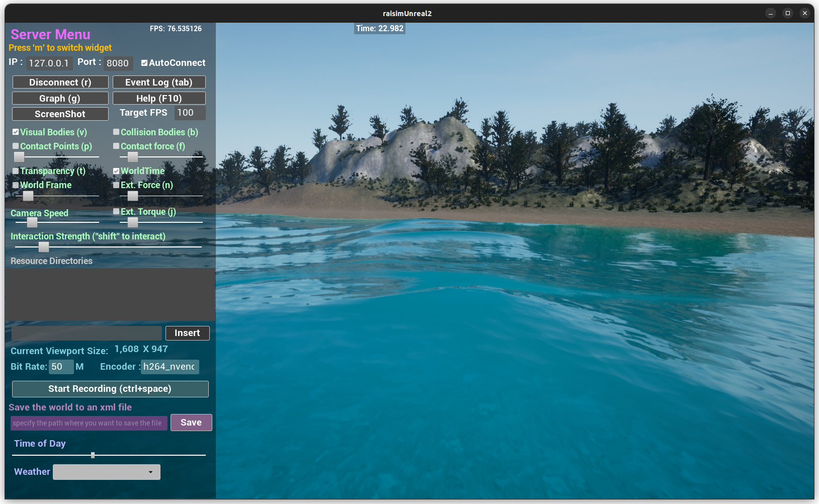Uncheck the Visual Bodies (v) checkbox
This screenshot has height=504, width=819.
16,132
